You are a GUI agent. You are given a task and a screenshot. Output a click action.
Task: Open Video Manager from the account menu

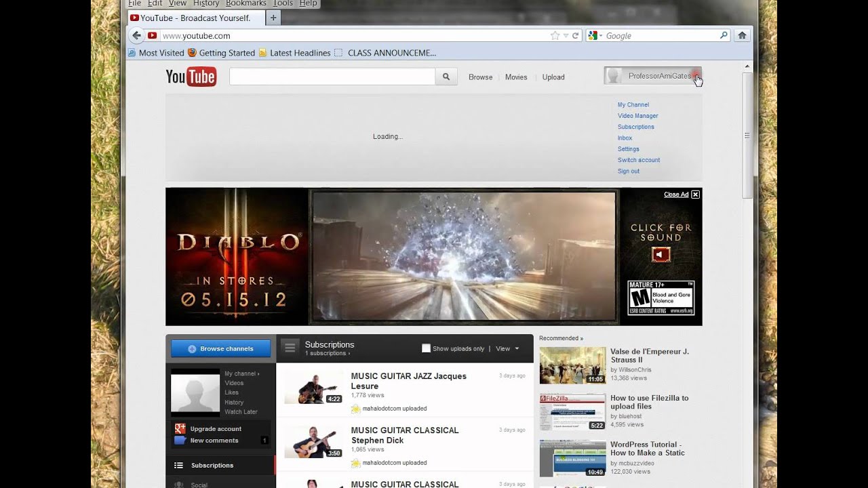638,116
